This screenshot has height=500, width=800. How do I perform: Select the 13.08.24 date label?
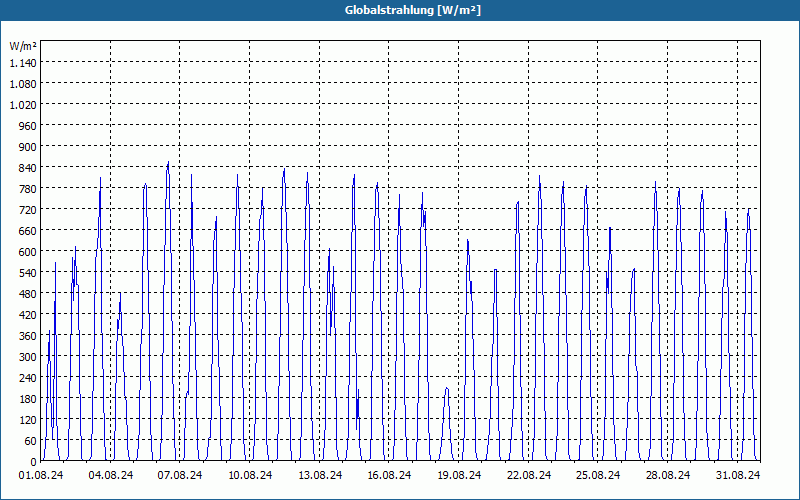[320, 475]
